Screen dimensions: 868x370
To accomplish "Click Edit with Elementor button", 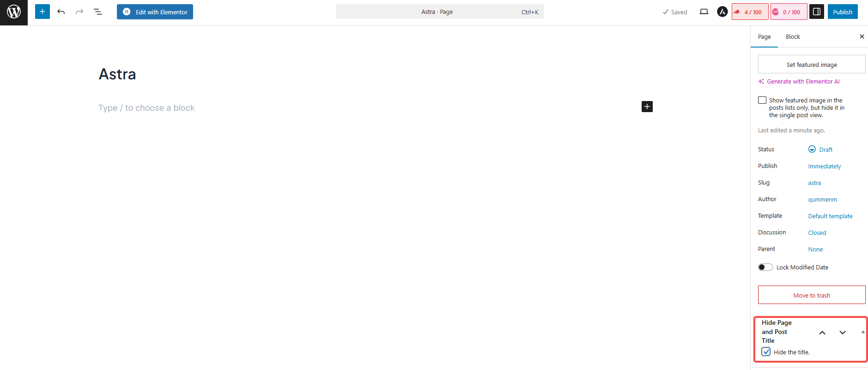I will pyautogui.click(x=155, y=12).
